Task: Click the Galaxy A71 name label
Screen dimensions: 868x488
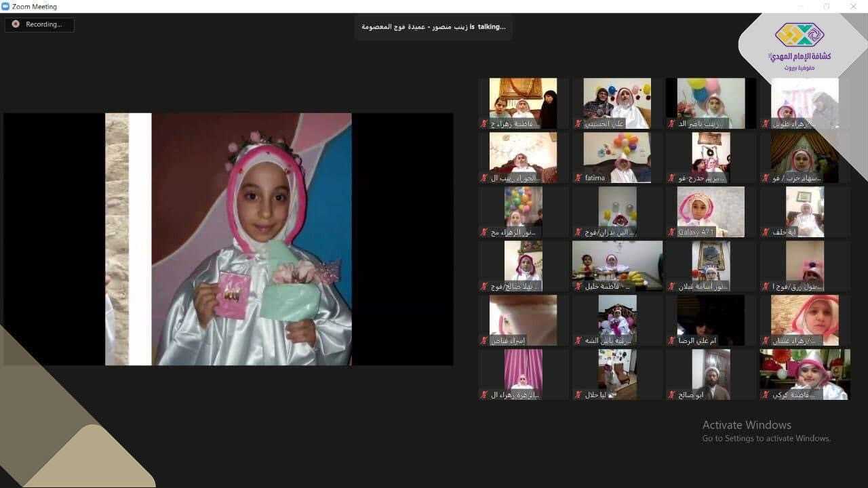Action: click(692, 232)
